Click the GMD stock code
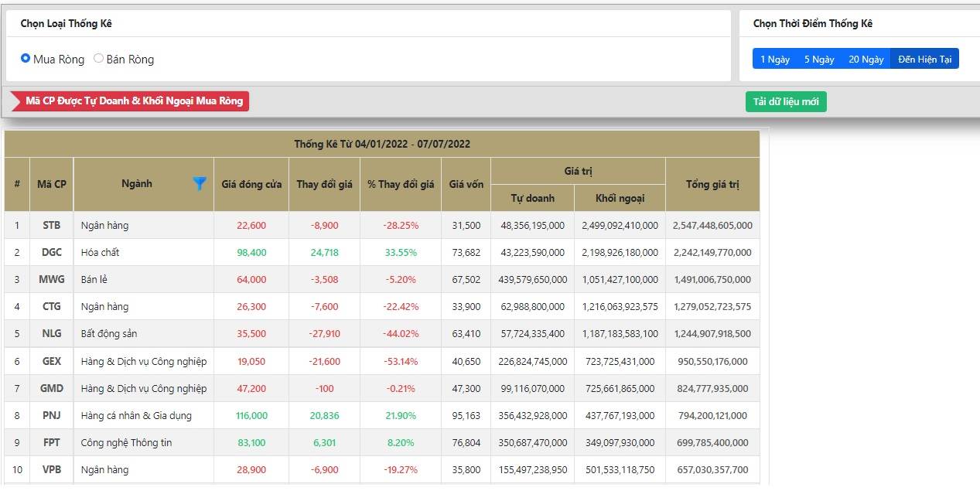 52,388
